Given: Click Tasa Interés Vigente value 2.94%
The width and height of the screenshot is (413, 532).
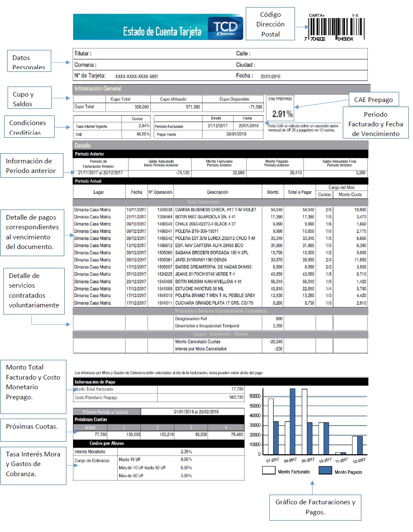Looking at the screenshot, I should point(144,126).
